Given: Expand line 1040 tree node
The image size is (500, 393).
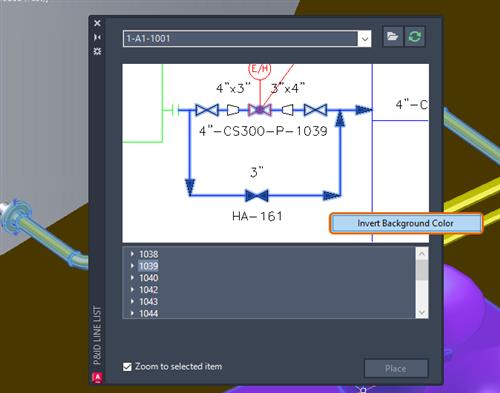Looking at the screenshot, I should coord(132,278).
